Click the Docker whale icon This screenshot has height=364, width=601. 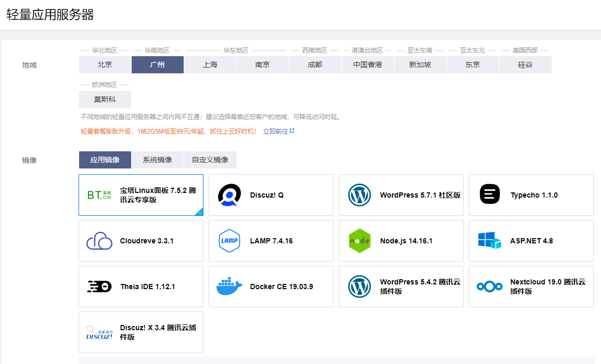[229, 286]
